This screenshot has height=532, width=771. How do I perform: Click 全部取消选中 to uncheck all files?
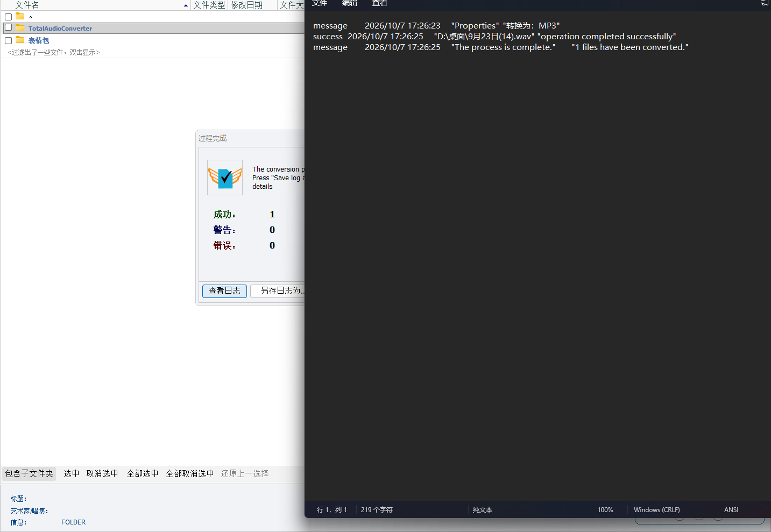[x=190, y=474]
